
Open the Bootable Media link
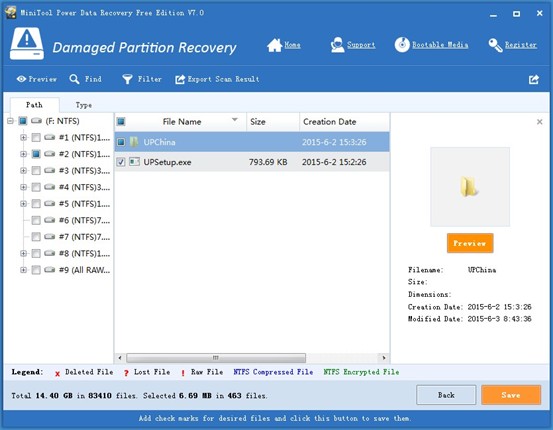(440, 45)
